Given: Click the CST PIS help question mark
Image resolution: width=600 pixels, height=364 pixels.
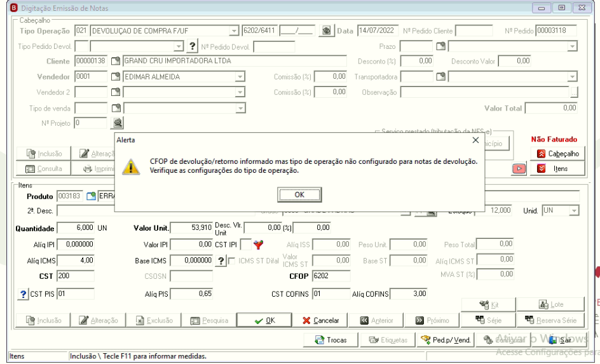Looking at the screenshot, I should point(23,294).
